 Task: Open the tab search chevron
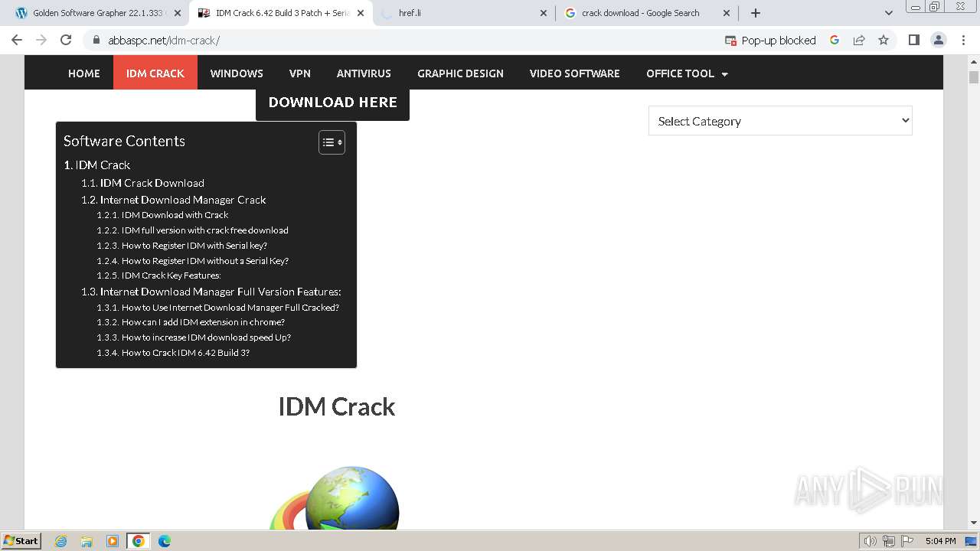pos(888,13)
